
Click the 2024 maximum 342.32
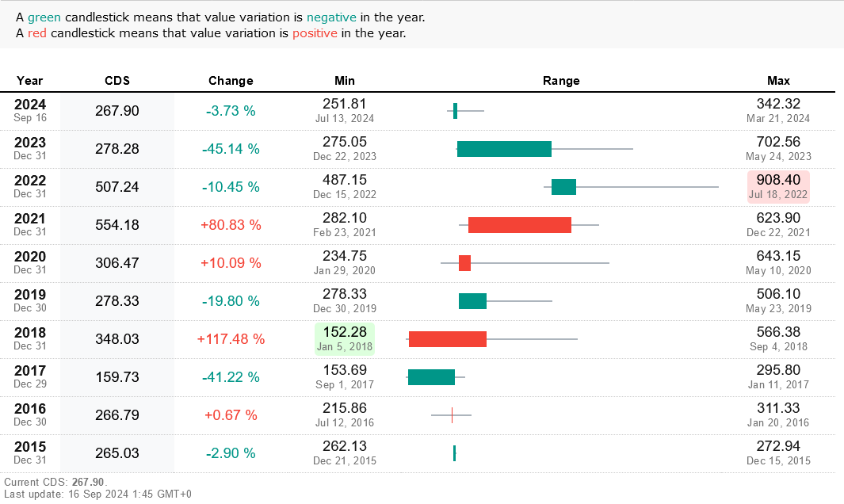pos(778,104)
